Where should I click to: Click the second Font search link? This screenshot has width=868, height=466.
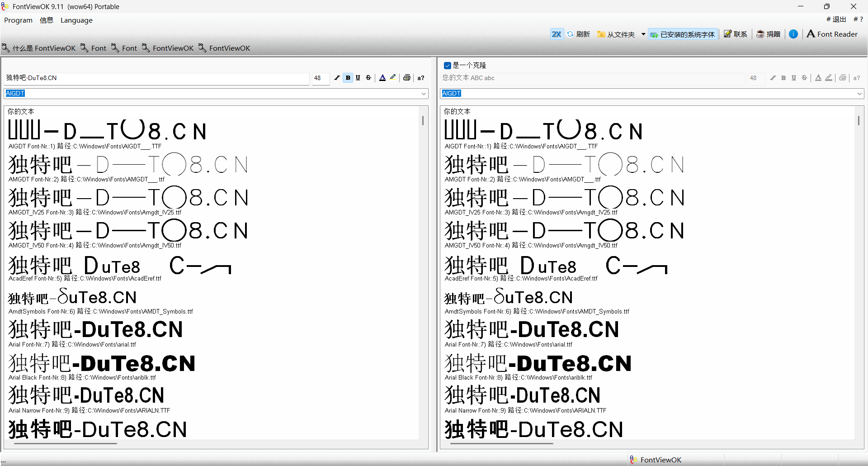pos(124,48)
